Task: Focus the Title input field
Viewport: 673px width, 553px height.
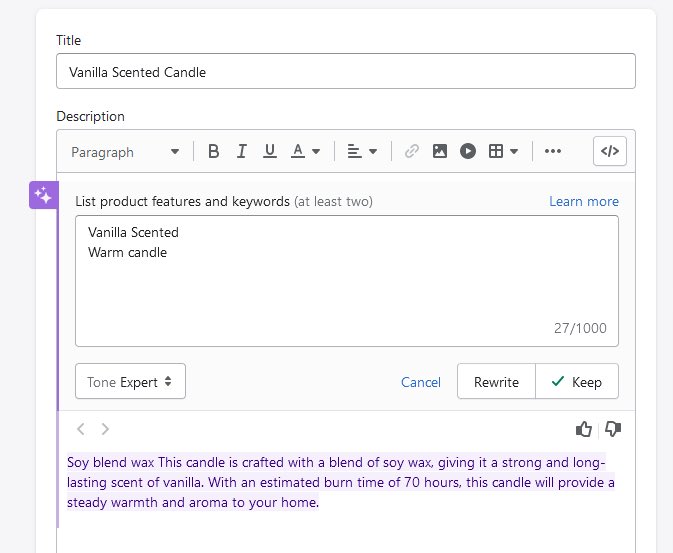Action: click(346, 71)
